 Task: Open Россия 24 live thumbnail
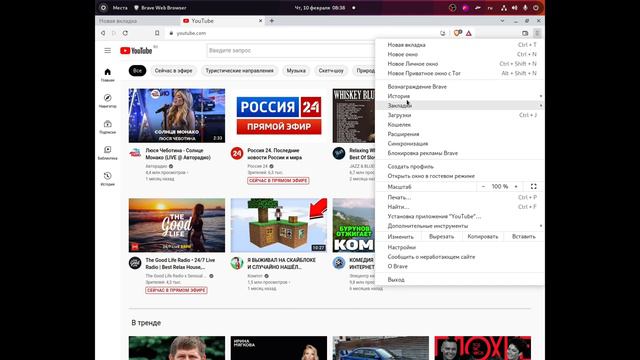coord(279,116)
